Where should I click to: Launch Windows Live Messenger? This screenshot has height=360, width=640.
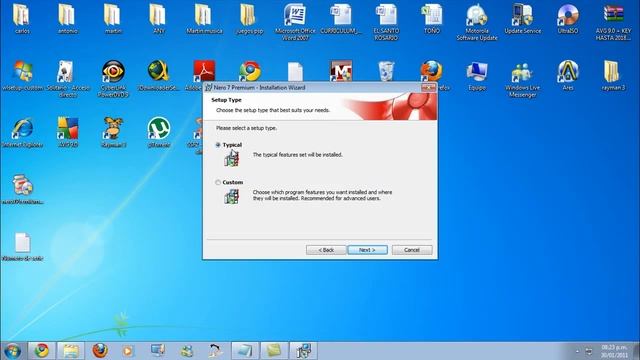522,79
